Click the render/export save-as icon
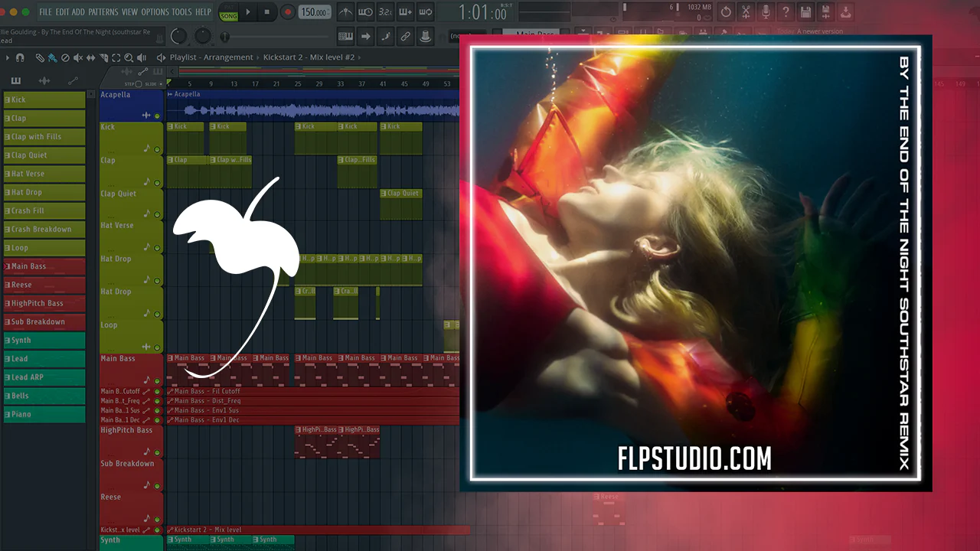The image size is (980, 551). [825, 12]
